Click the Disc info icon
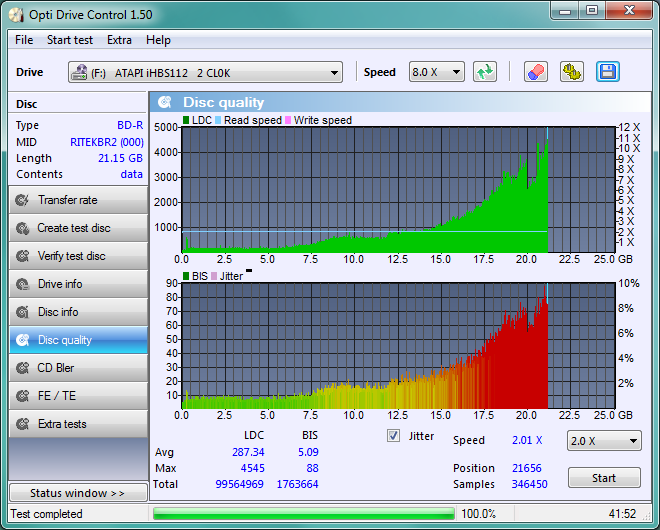The image size is (660, 530). 22,312
